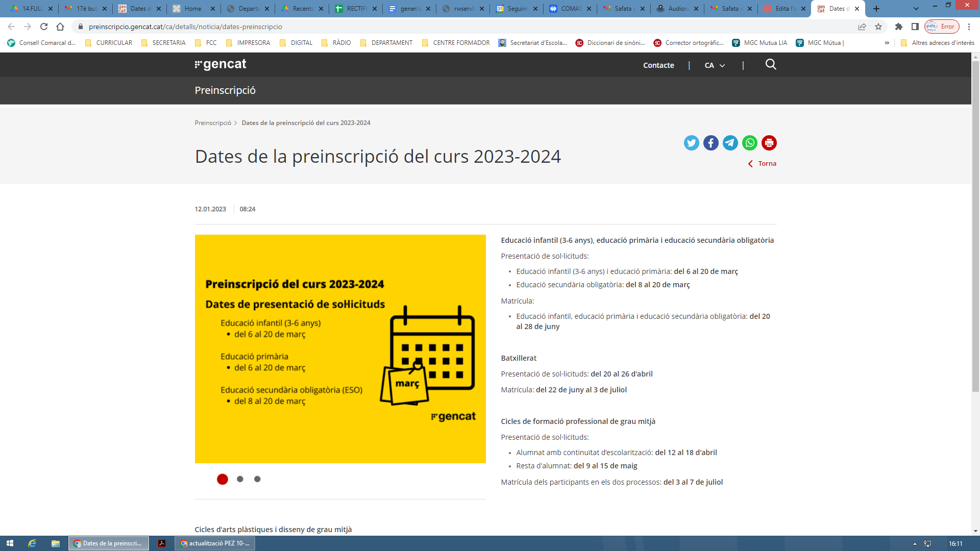Select the first carousel dot
980x551 pixels.
222,479
